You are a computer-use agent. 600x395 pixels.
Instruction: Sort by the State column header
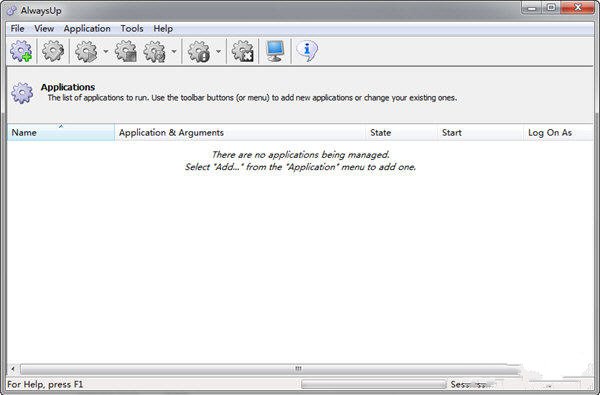pos(401,132)
